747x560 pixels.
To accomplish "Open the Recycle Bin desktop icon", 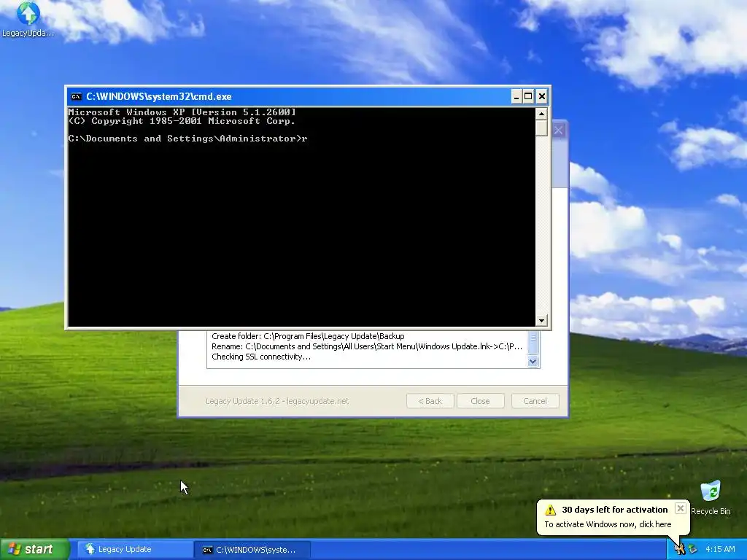I will pyautogui.click(x=711, y=498).
